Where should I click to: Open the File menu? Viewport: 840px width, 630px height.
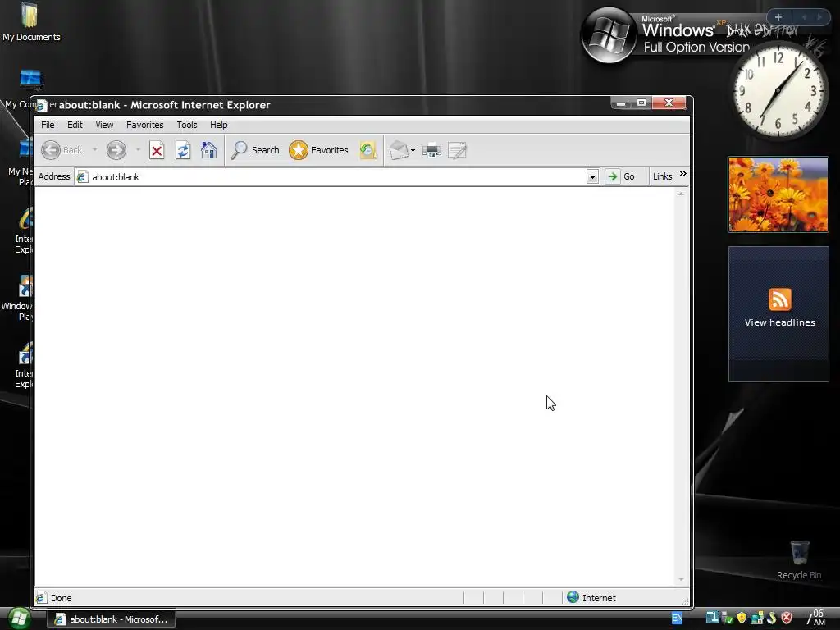[x=48, y=125]
